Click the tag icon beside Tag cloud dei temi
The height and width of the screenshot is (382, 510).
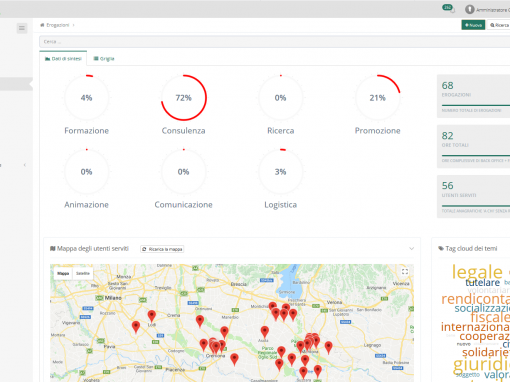click(x=441, y=248)
